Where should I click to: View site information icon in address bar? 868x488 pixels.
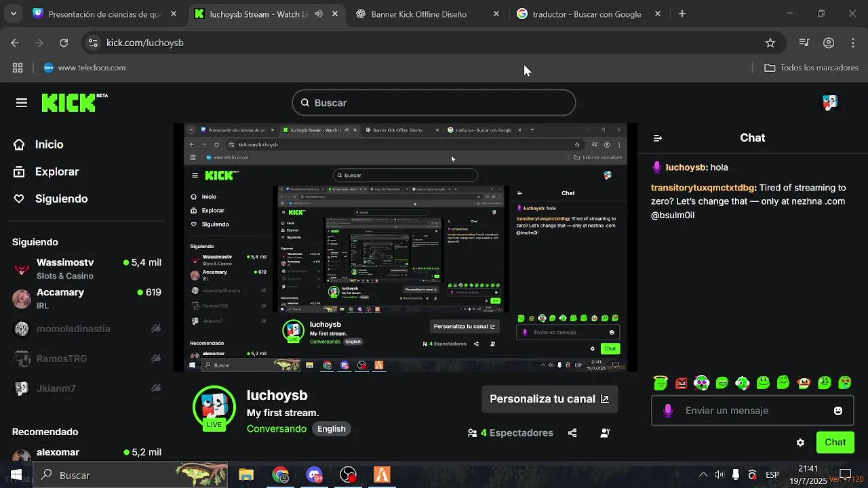[x=94, y=43]
